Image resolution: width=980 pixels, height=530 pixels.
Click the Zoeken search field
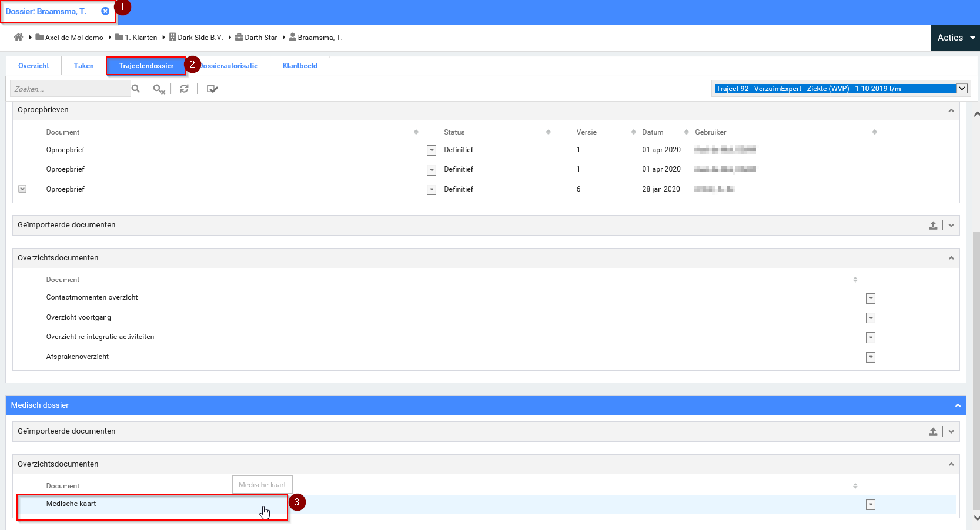69,89
